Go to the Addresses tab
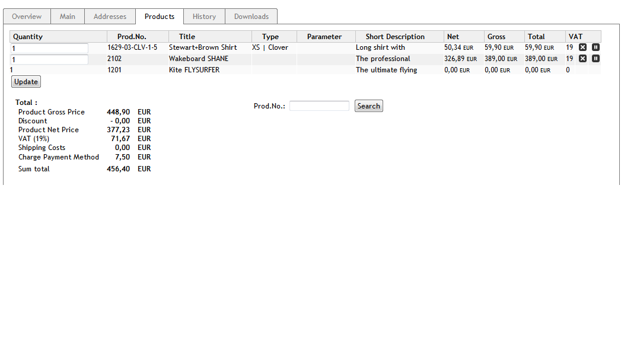The width and height of the screenshot is (621, 364). pyautogui.click(x=110, y=17)
